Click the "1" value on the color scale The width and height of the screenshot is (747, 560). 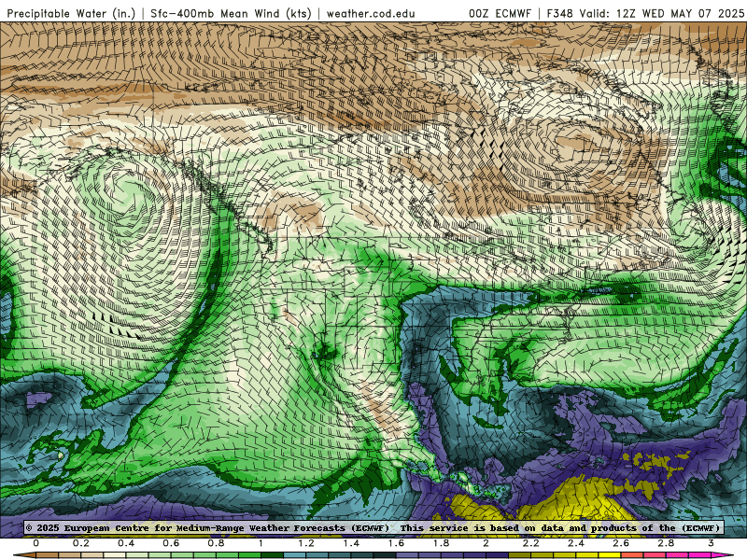click(x=261, y=543)
